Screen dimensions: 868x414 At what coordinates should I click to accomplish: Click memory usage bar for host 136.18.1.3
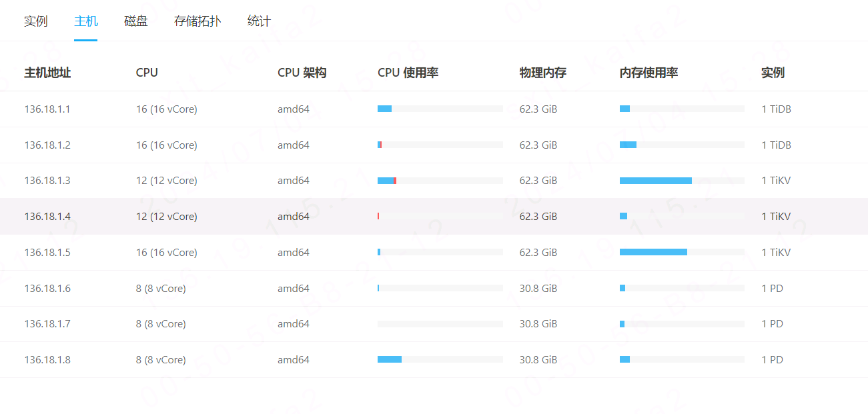pyautogui.click(x=681, y=181)
